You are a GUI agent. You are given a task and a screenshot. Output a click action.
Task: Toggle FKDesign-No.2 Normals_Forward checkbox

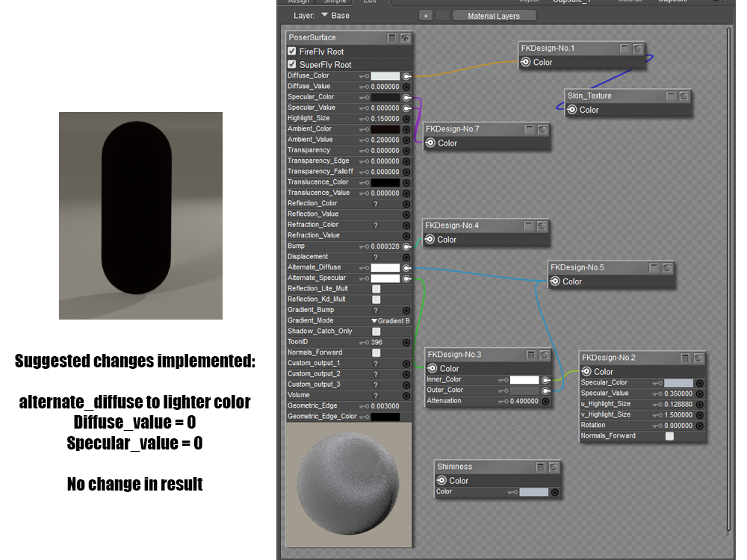[670, 436]
